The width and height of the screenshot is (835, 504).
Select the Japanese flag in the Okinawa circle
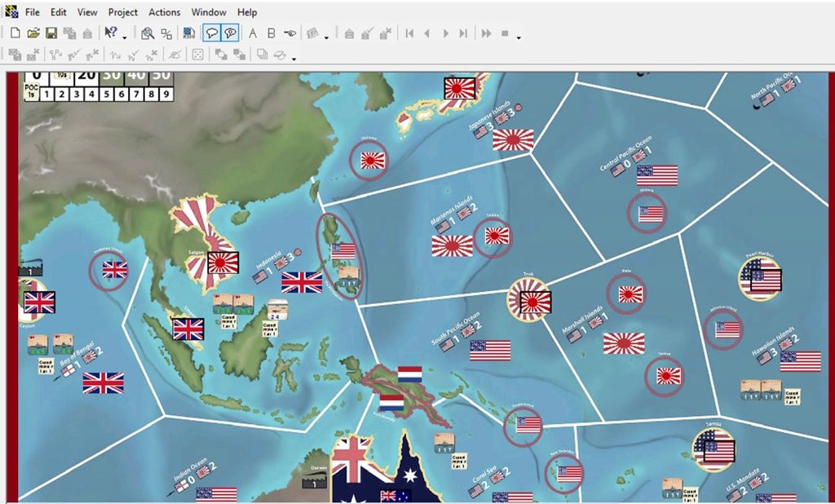(373, 161)
